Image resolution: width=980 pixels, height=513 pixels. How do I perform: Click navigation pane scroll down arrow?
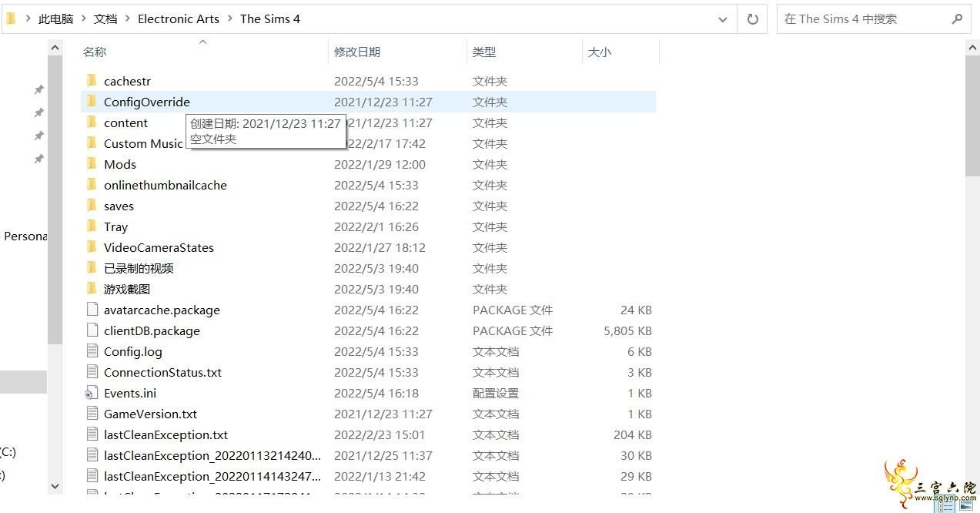[55, 486]
